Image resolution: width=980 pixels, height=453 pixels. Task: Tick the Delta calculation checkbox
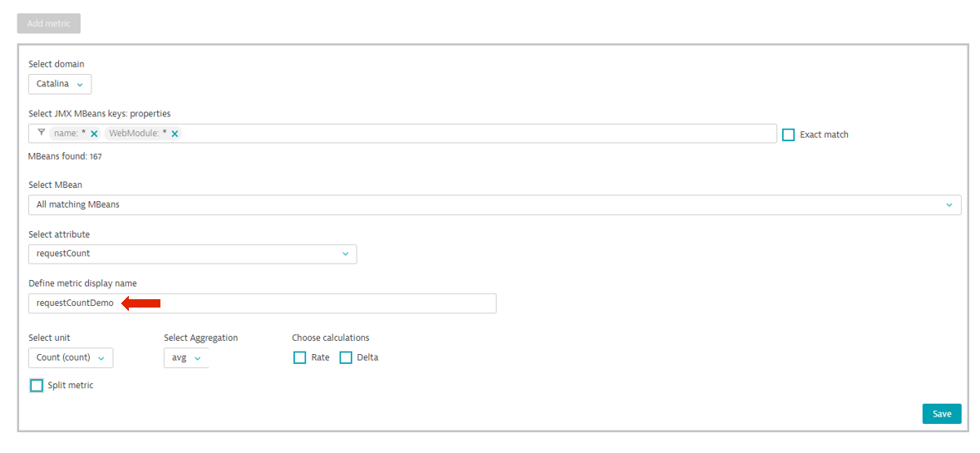[346, 357]
